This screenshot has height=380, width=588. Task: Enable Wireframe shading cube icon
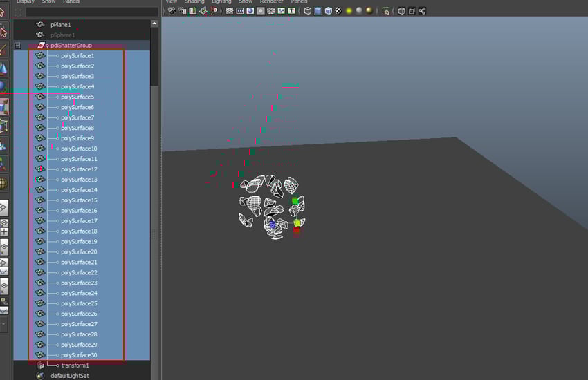point(308,11)
